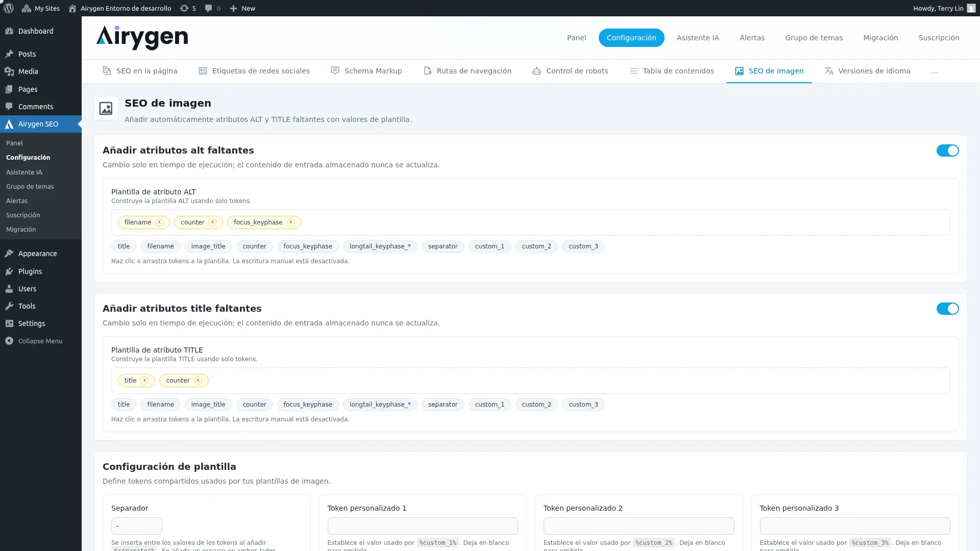The height and width of the screenshot is (551, 980).
Task: Add filename token to TITLE template
Action: coord(160,405)
